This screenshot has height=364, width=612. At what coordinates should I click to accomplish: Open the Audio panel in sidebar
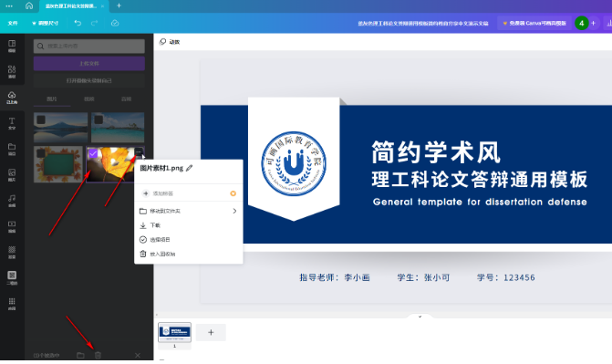(12, 201)
